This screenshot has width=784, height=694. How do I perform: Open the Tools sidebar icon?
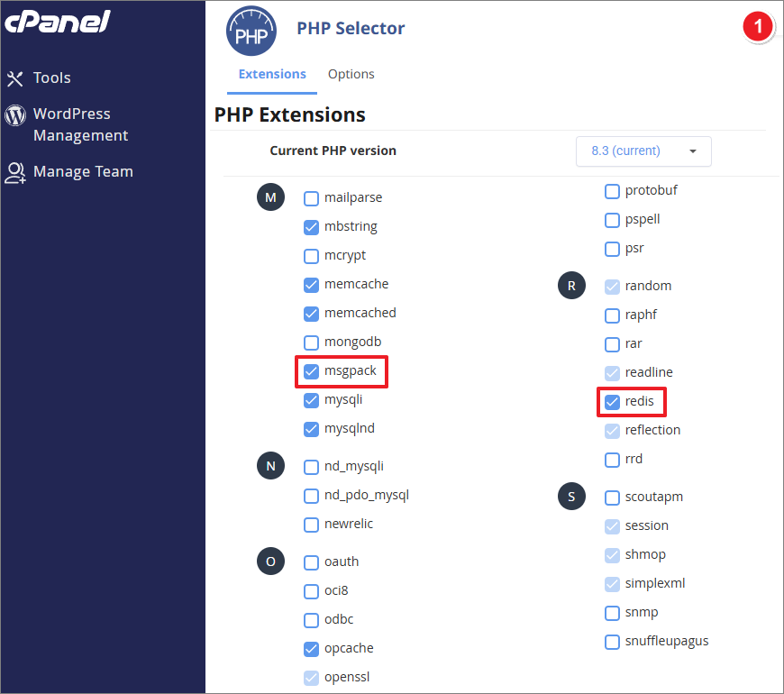(14, 78)
